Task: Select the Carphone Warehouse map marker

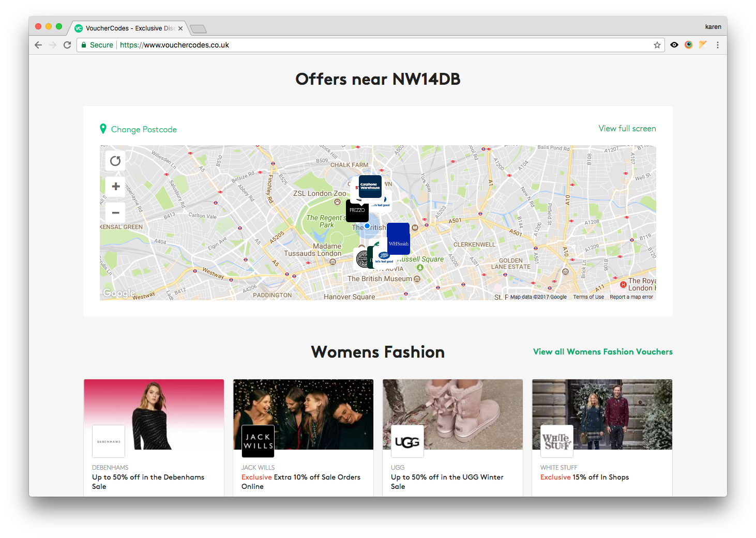Action: [x=370, y=186]
